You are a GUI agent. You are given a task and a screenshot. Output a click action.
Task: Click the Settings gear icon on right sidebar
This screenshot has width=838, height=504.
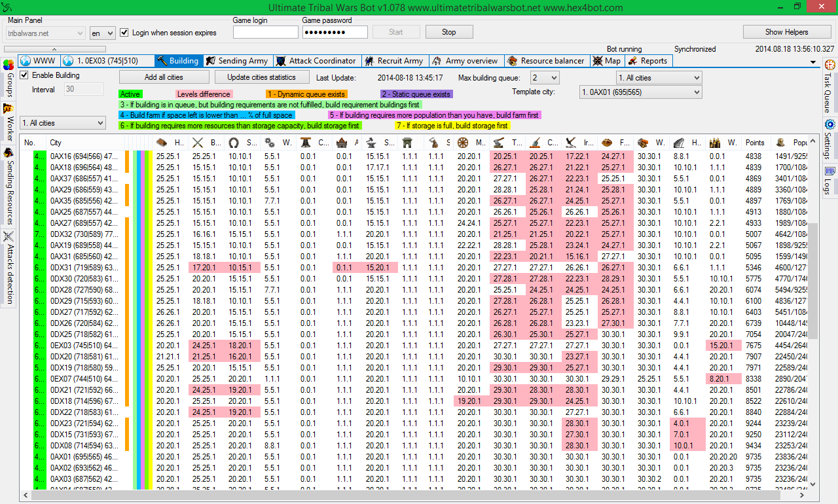pyautogui.click(x=829, y=124)
